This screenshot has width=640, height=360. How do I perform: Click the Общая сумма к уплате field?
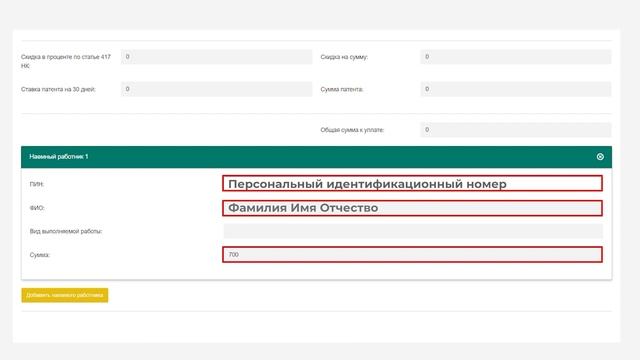[516, 130]
